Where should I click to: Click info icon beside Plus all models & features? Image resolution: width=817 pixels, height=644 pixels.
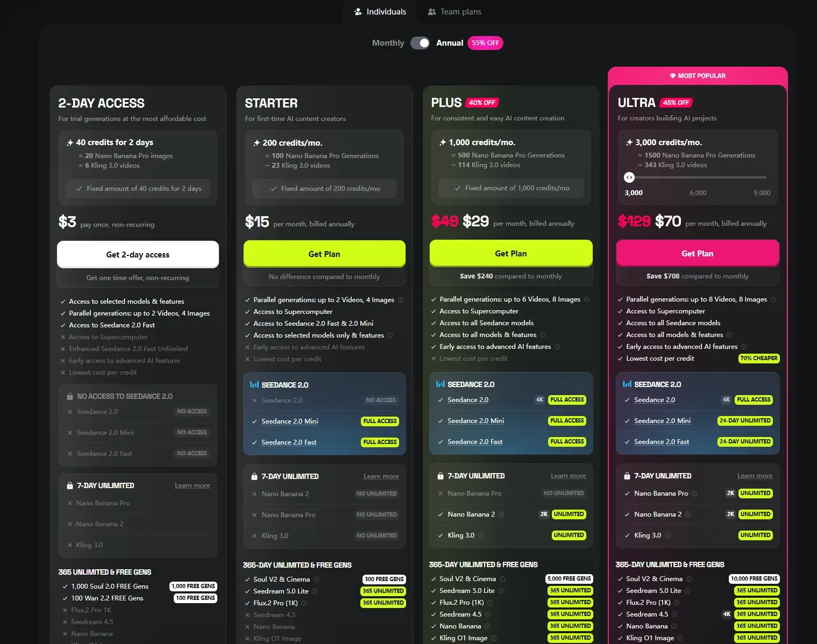coord(543,335)
